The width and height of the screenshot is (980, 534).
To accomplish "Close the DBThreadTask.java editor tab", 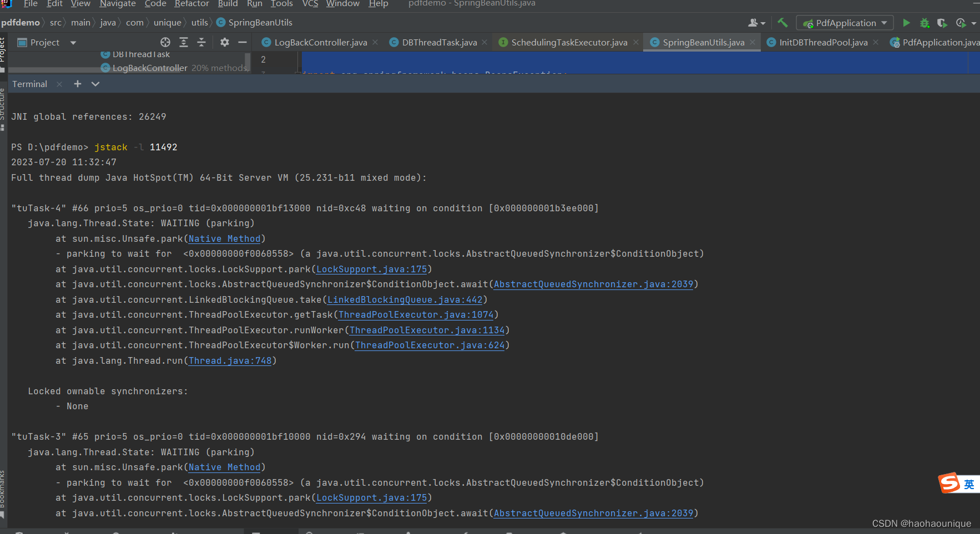I will 484,42.
